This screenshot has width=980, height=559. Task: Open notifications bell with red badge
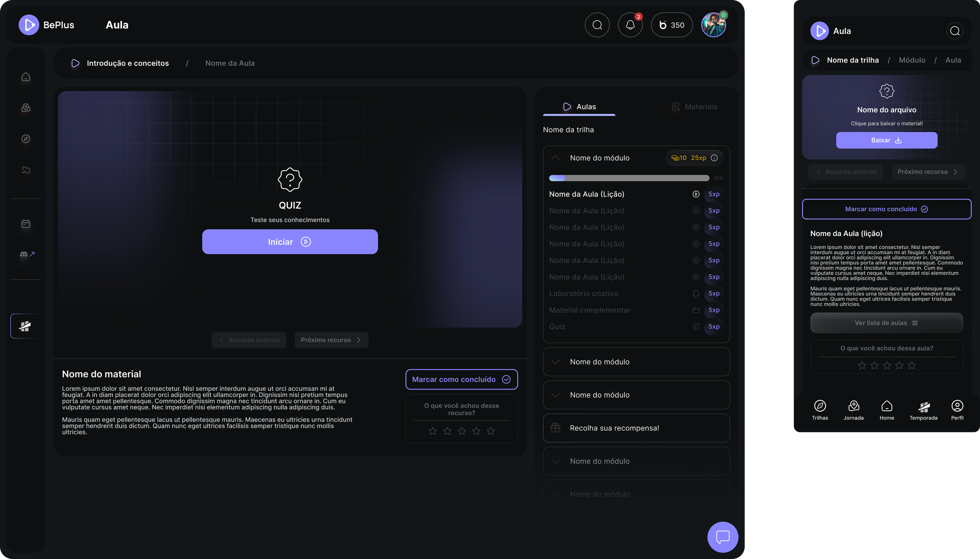pyautogui.click(x=630, y=25)
